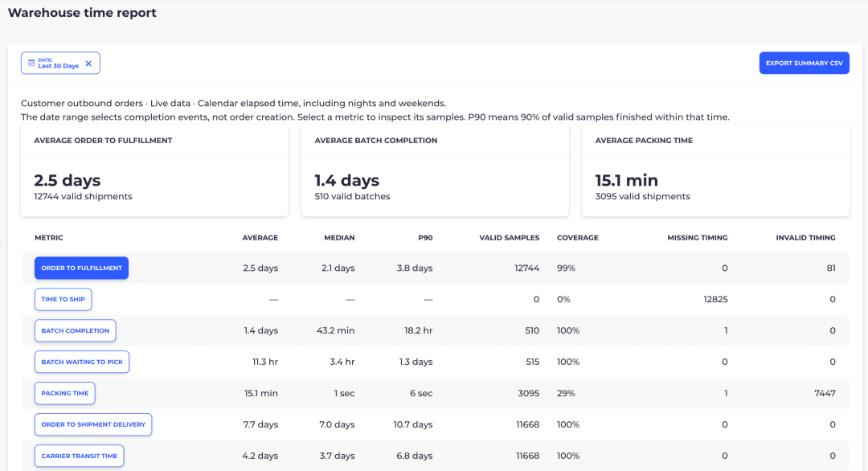Click the 10.7 days P90 value
The height and width of the screenshot is (471, 868).
coord(413,424)
